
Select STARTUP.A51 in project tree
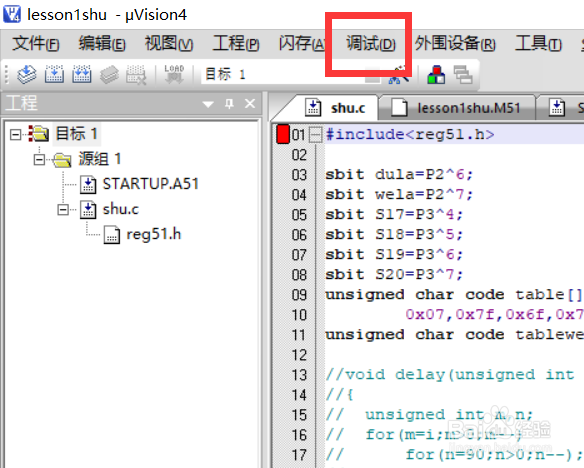(x=150, y=184)
